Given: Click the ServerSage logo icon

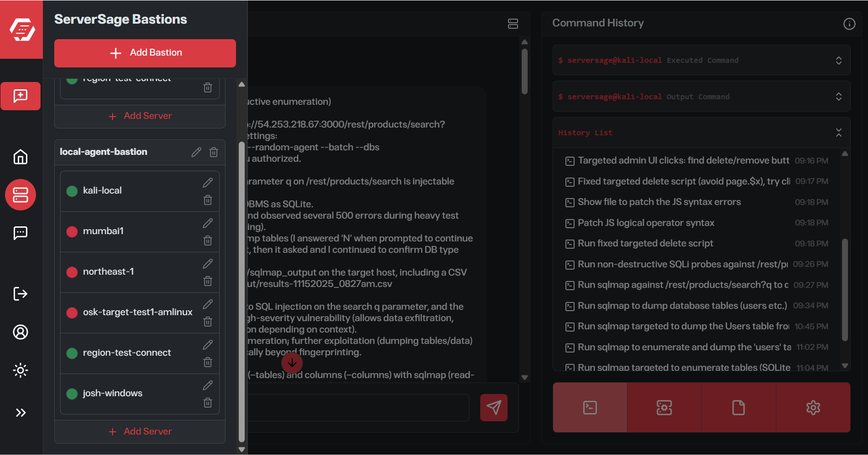Looking at the screenshot, I should pyautogui.click(x=21, y=30).
